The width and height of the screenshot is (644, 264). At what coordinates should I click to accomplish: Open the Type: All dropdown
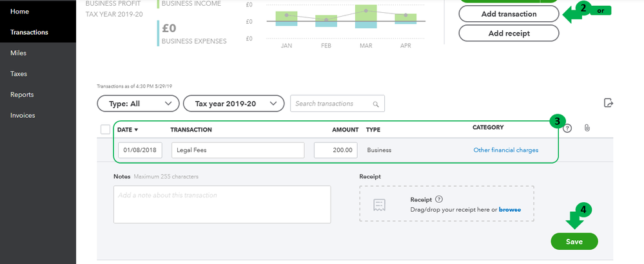coord(138,103)
